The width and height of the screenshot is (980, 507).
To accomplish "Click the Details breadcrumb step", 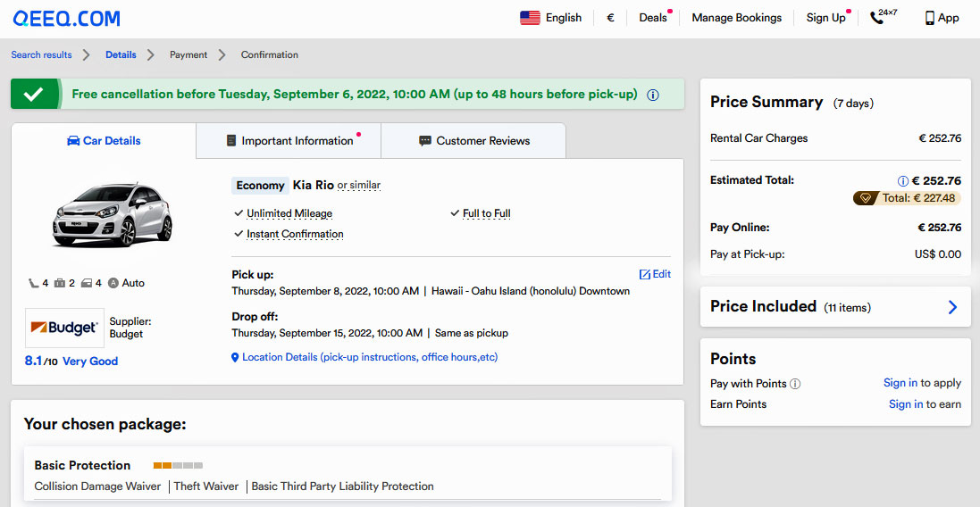I will point(121,55).
